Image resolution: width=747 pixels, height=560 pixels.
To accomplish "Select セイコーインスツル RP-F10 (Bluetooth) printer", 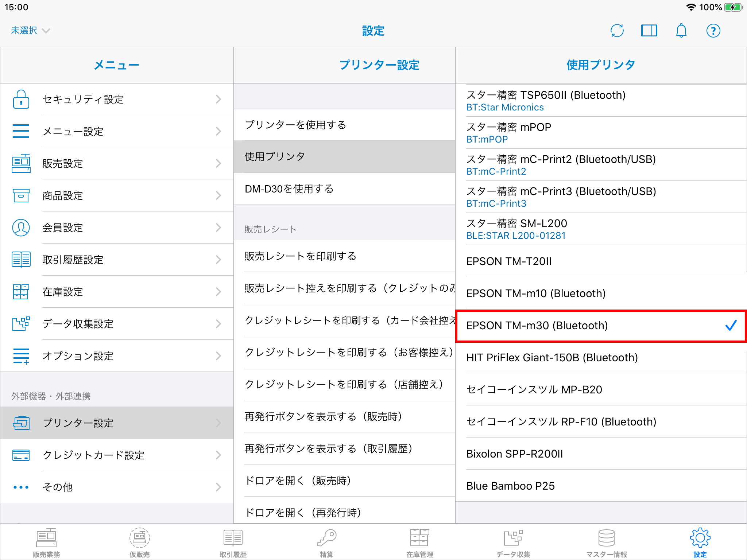I will [601, 421].
